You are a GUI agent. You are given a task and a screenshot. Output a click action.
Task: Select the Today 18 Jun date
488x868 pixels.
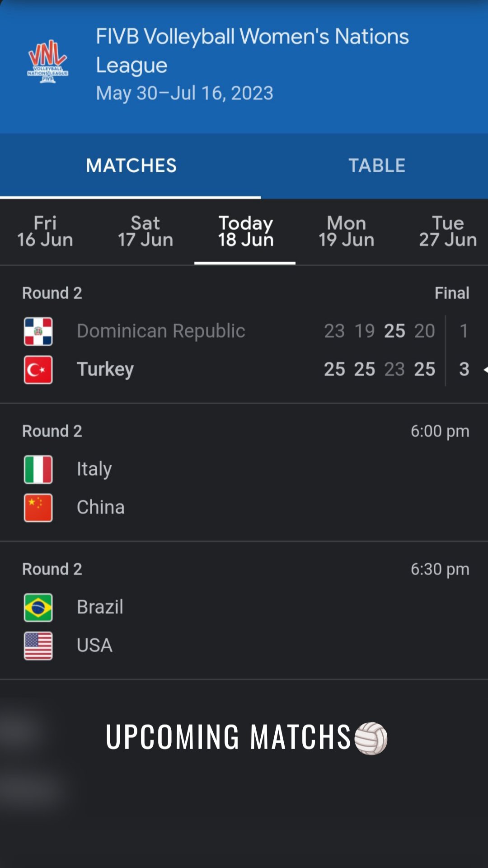[245, 231]
